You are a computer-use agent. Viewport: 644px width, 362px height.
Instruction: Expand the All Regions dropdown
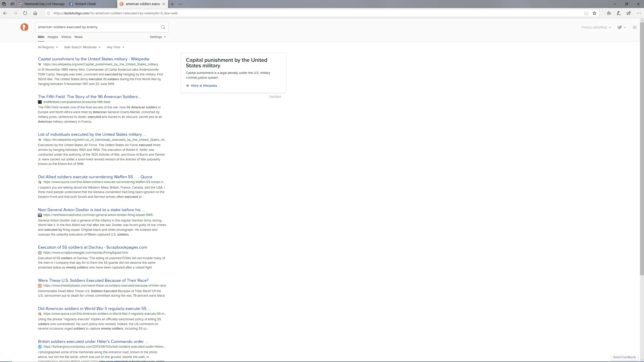48,47
